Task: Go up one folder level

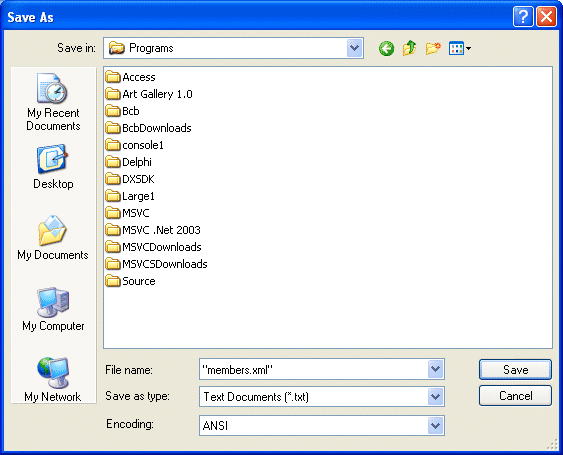Action: (409, 48)
